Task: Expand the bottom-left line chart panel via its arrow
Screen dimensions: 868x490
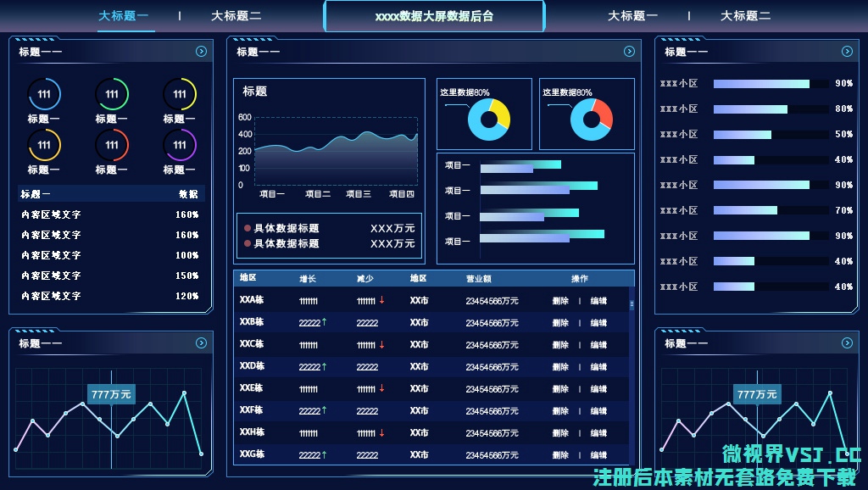Action: tap(201, 343)
